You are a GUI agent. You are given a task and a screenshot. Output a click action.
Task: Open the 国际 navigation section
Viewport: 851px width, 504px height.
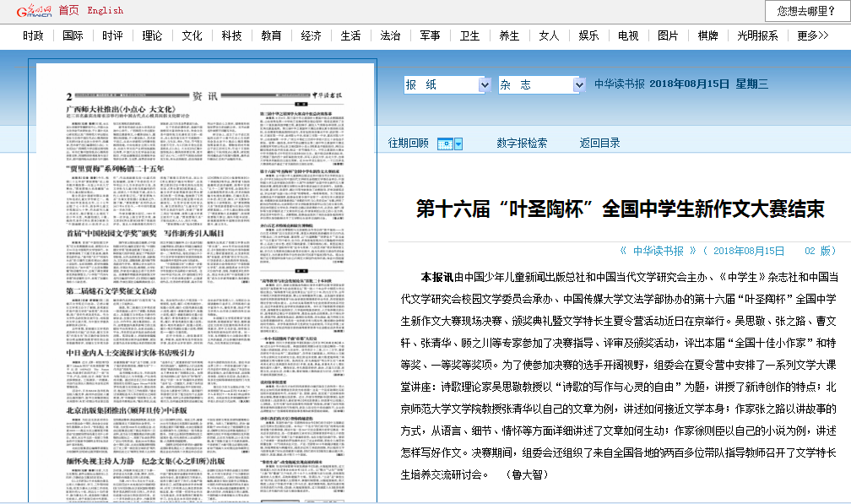[x=73, y=35]
